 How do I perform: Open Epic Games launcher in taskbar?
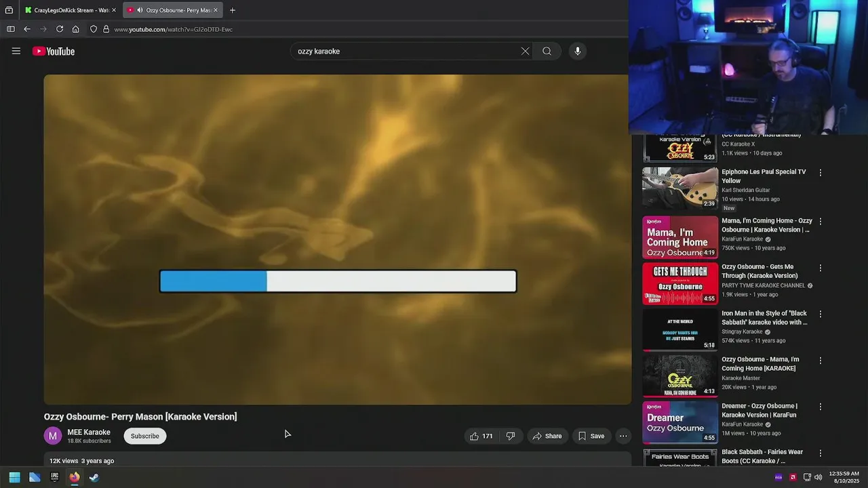[55, 477]
